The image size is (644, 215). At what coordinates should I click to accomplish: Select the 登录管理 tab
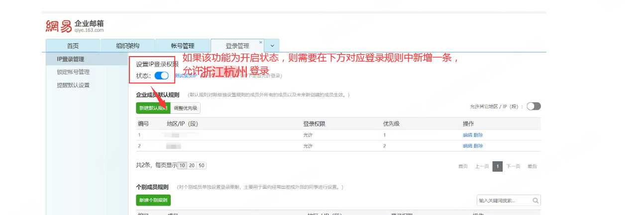(x=237, y=46)
